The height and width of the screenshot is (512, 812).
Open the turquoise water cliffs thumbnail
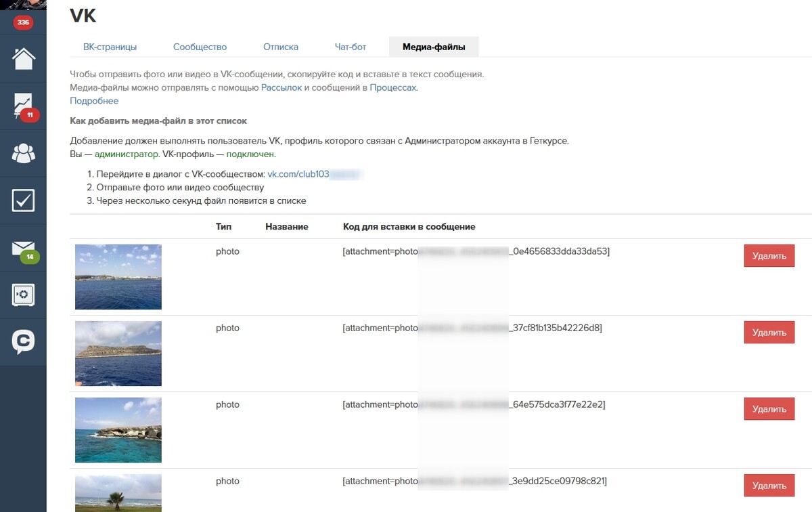click(x=118, y=430)
